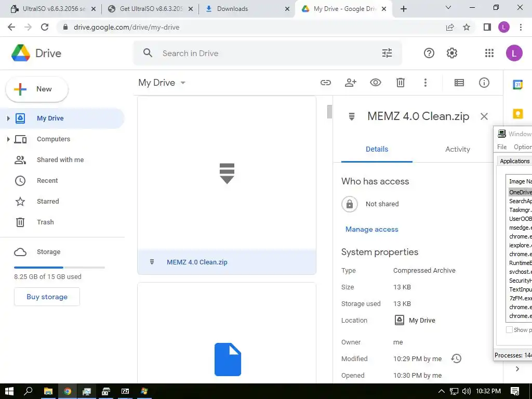
Task: Click the Get link icon
Action: pyautogui.click(x=325, y=83)
